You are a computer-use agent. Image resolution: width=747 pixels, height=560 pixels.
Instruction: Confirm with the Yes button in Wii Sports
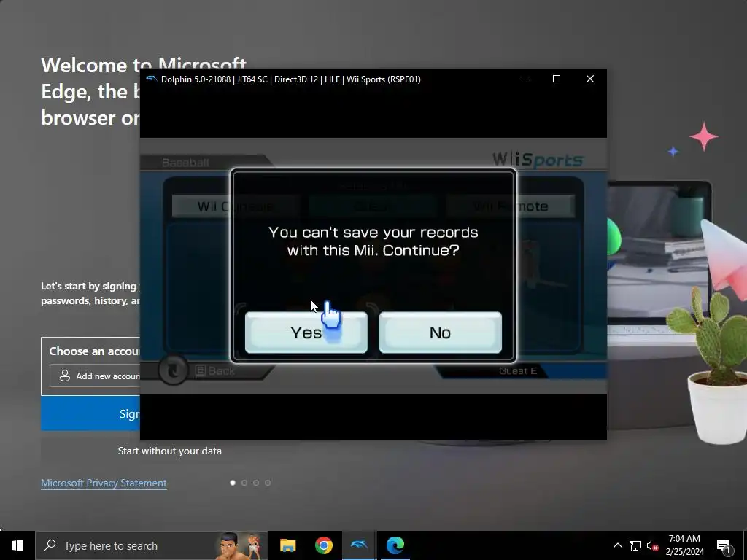point(306,332)
